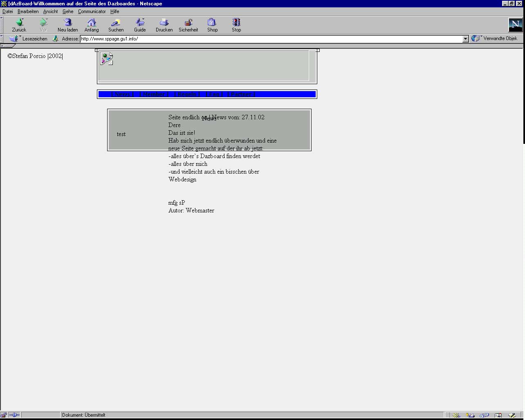The width and height of the screenshot is (525, 420).
Task: Reload page with Neu laden
Action: coord(67,25)
